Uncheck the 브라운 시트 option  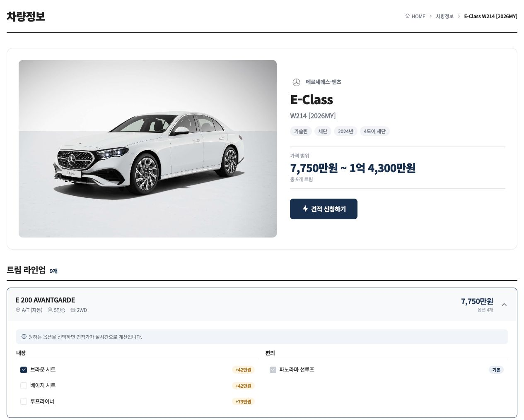[x=24, y=370]
